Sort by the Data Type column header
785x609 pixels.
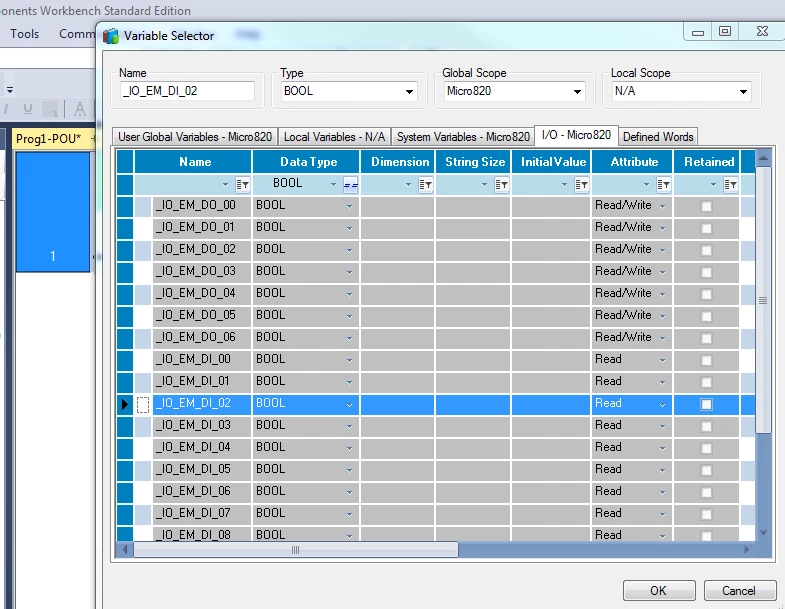(x=306, y=162)
